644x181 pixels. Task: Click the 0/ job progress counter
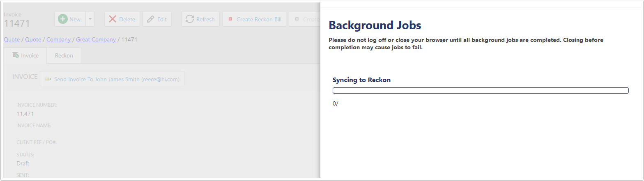click(x=335, y=104)
